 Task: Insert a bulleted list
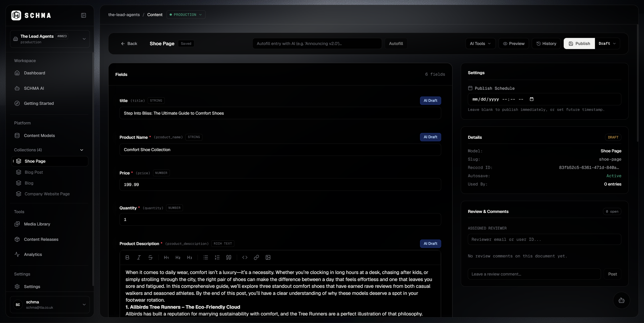tap(206, 257)
